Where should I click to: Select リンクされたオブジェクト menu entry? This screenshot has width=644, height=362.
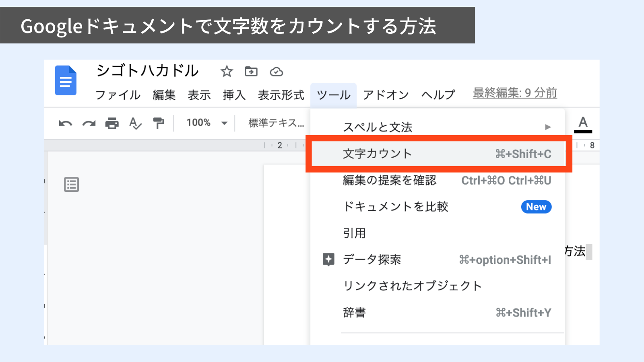tap(438, 286)
